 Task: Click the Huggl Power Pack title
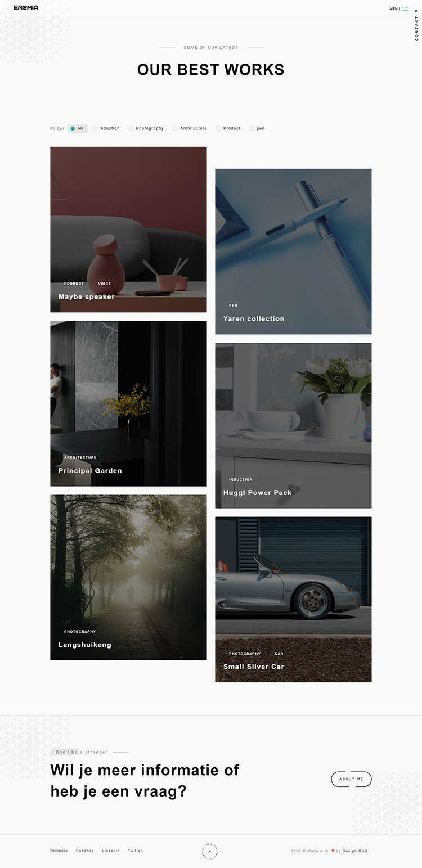coord(258,493)
